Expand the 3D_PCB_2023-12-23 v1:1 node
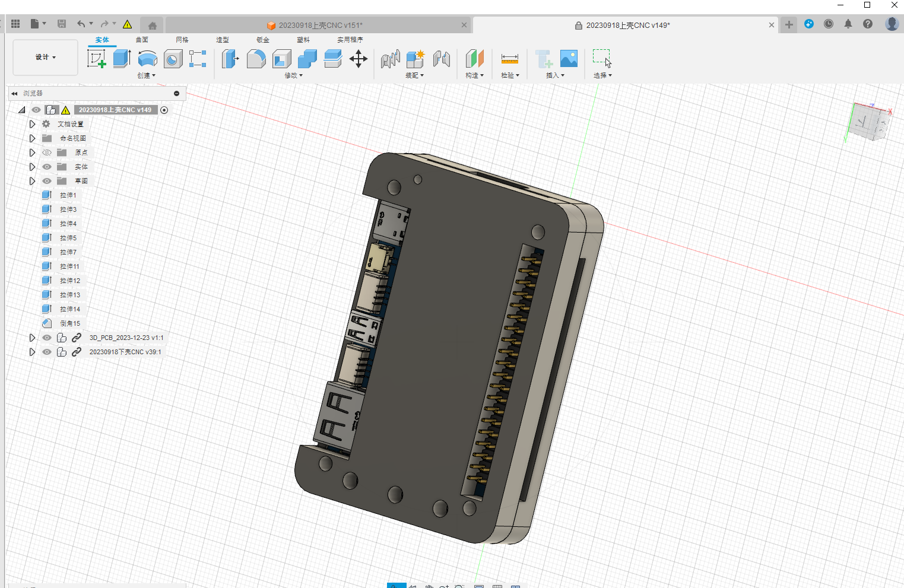The width and height of the screenshot is (904, 588). pyautogui.click(x=33, y=338)
